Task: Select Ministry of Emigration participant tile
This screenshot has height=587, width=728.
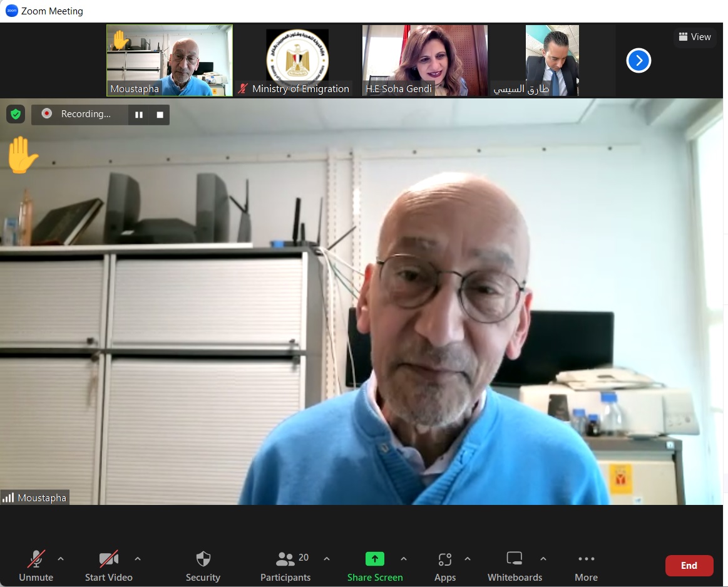Action: coord(297,61)
